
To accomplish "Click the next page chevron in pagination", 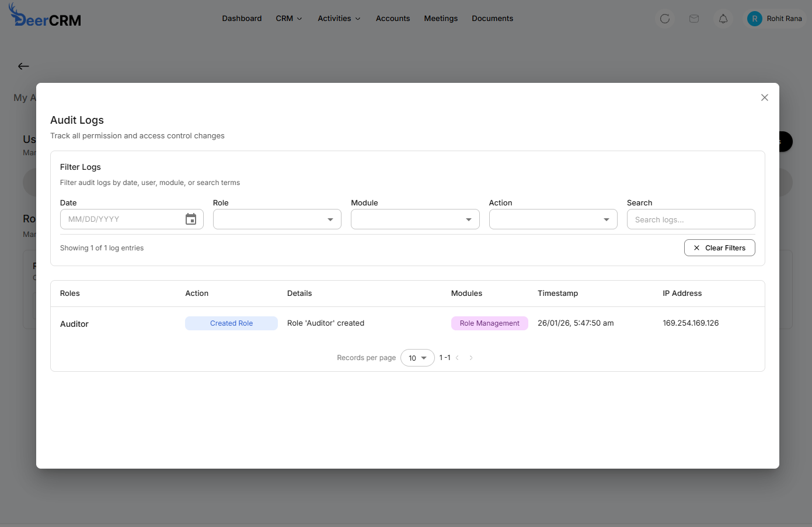I will pyautogui.click(x=471, y=357).
